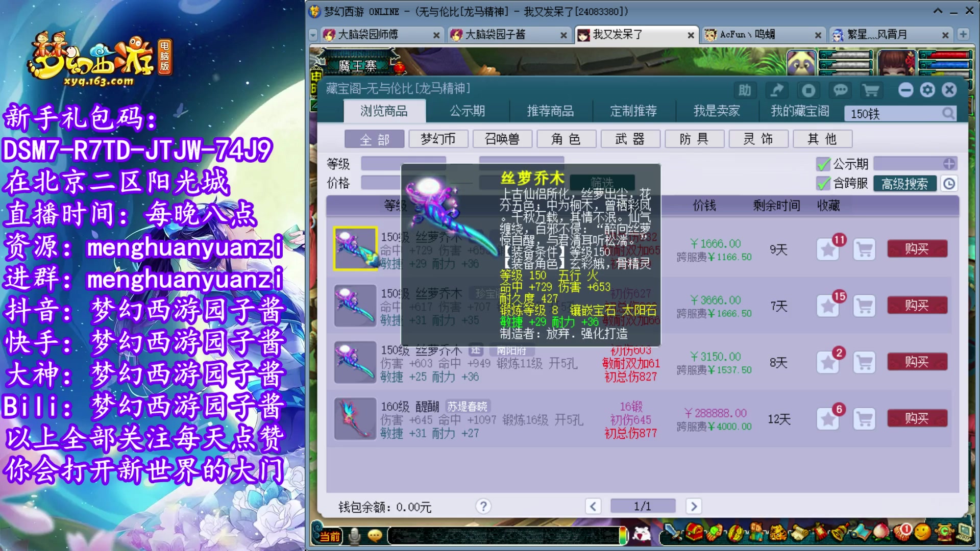The width and height of the screenshot is (980, 551).
Task: Click the peach icon in bottom toolbar
Action: (x=881, y=533)
